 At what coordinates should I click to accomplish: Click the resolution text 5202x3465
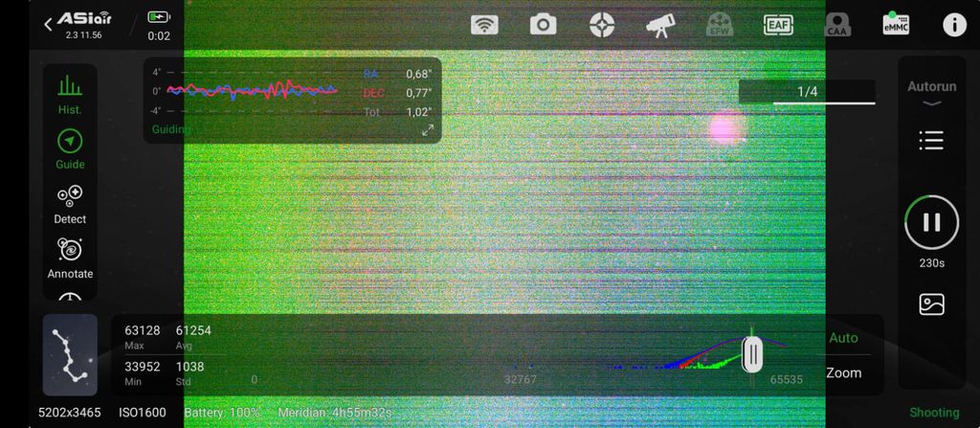69,413
